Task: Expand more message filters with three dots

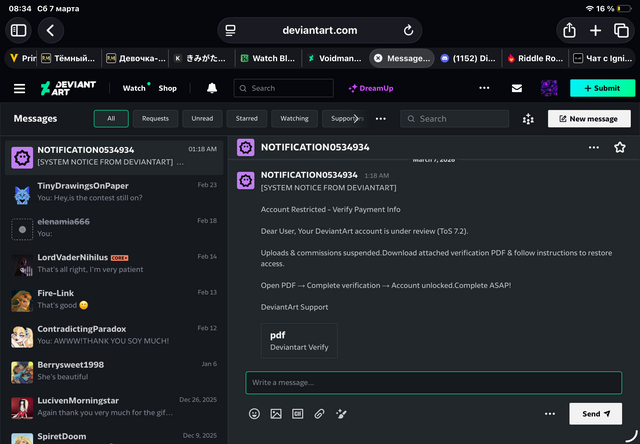Action: point(380,119)
